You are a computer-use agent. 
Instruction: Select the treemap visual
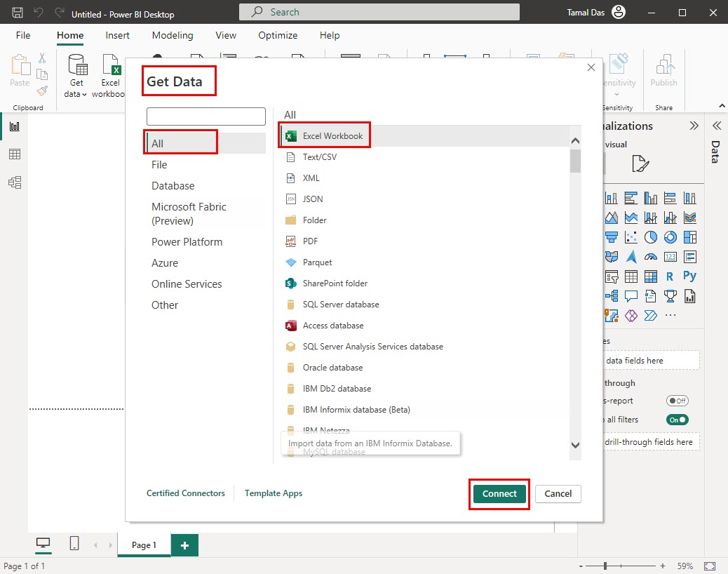coord(690,237)
